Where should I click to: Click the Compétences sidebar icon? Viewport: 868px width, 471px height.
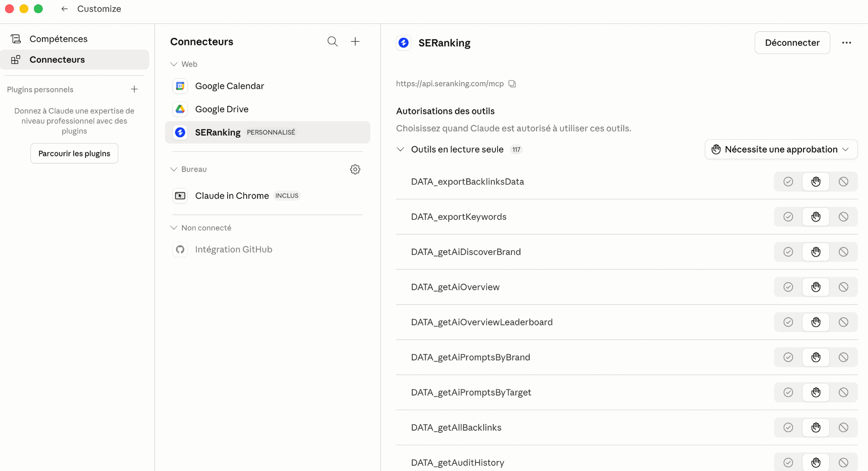click(x=16, y=39)
